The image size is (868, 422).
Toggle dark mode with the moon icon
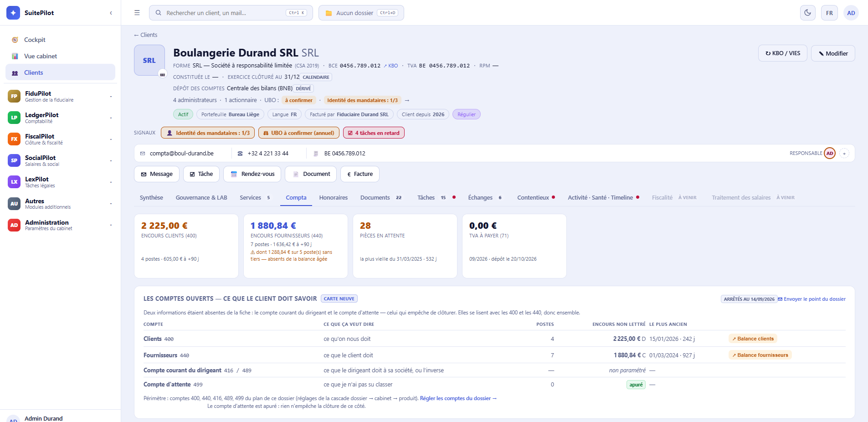807,13
